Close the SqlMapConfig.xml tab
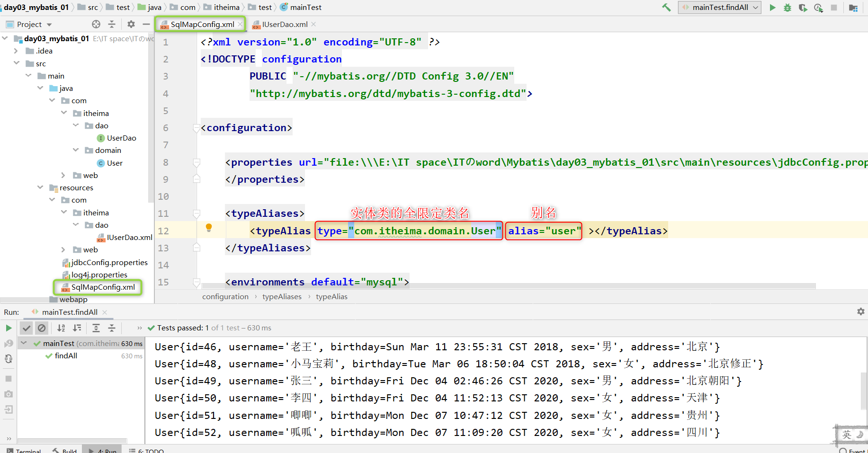 [x=240, y=24]
